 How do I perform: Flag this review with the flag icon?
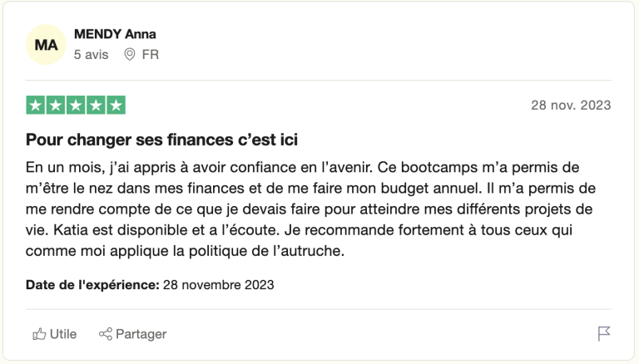(x=604, y=334)
